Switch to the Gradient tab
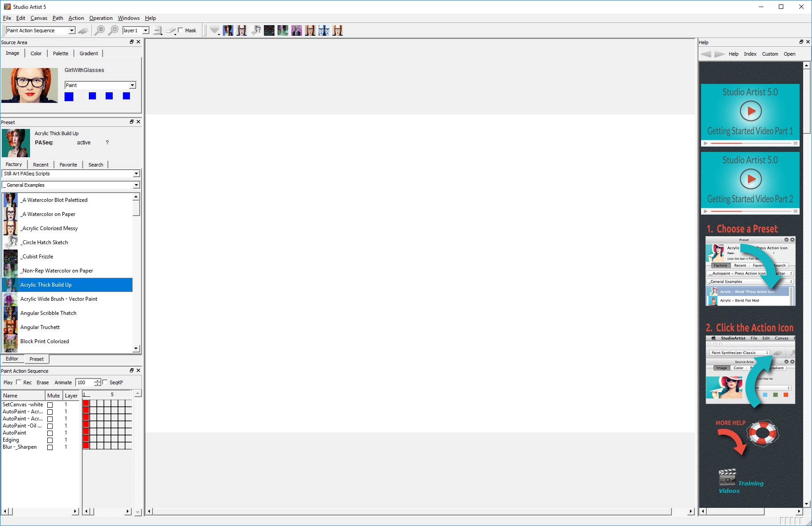 pos(89,53)
